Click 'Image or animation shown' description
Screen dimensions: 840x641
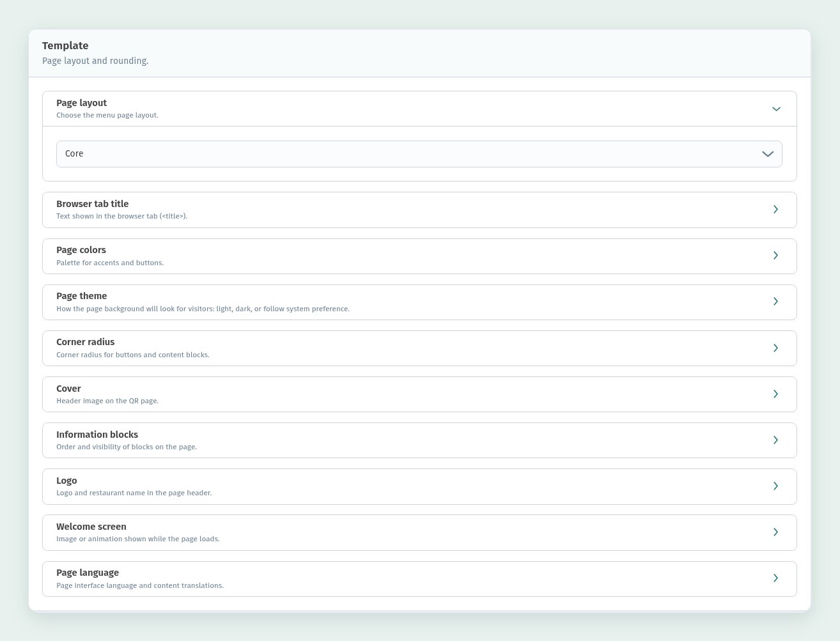click(x=138, y=539)
